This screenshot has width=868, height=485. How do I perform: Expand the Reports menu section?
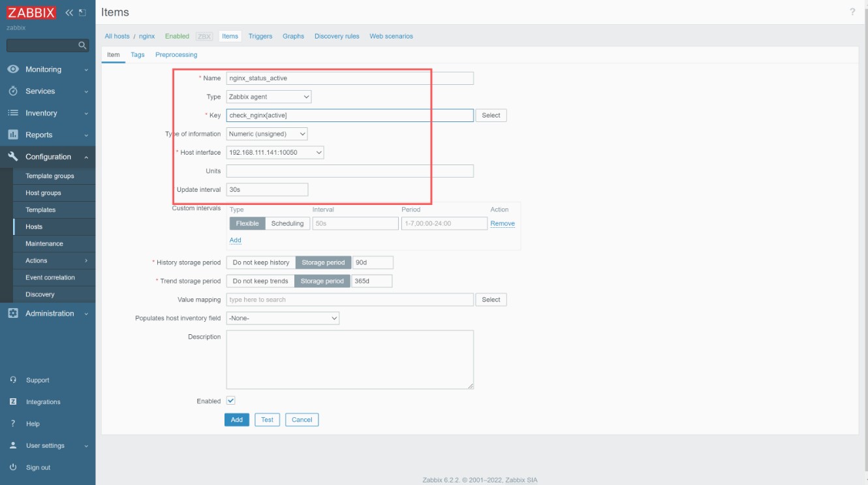[48, 134]
